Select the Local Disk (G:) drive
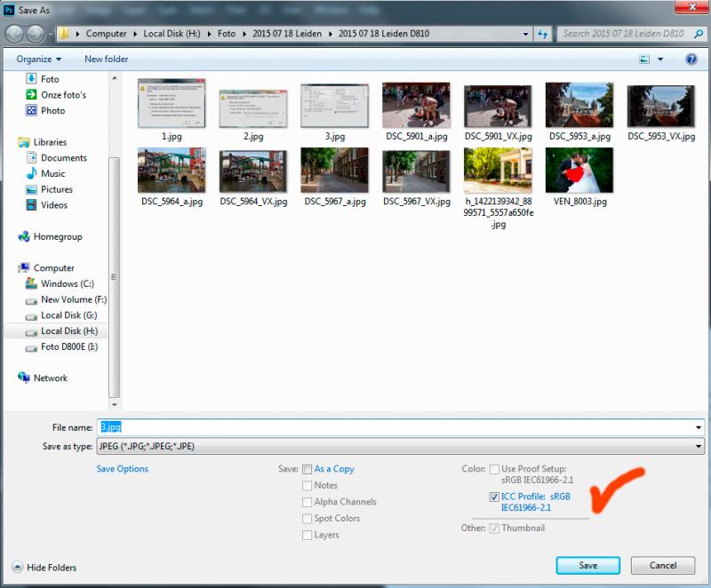 (61, 315)
